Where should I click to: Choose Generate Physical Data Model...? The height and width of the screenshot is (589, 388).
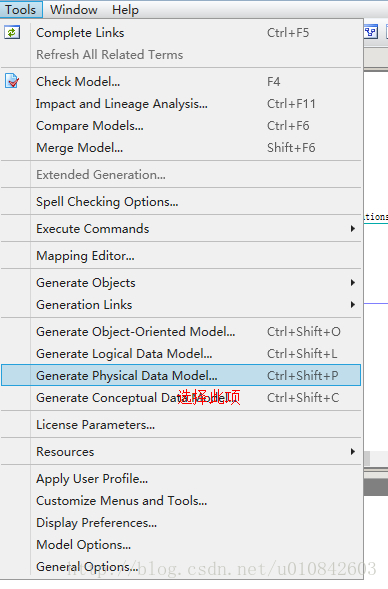point(181,375)
